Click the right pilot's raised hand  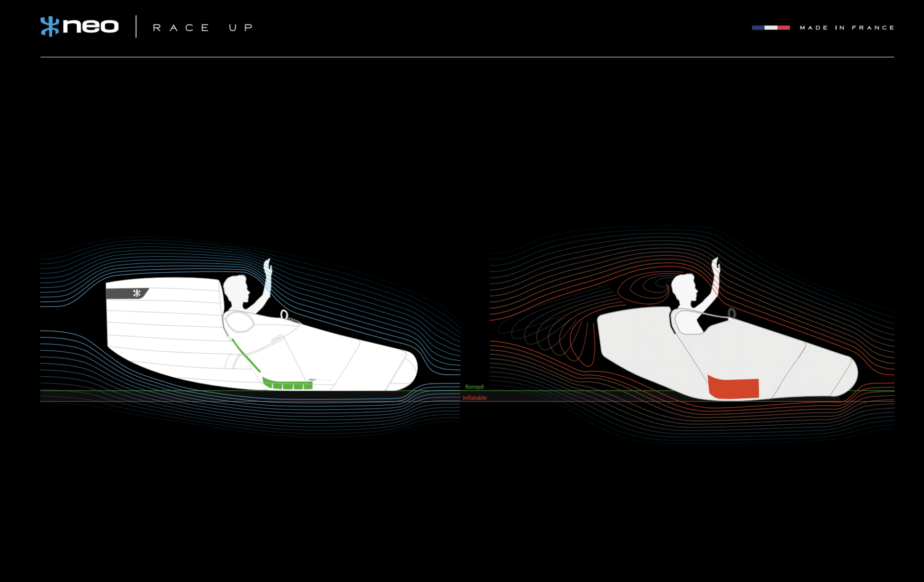point(716,265)
